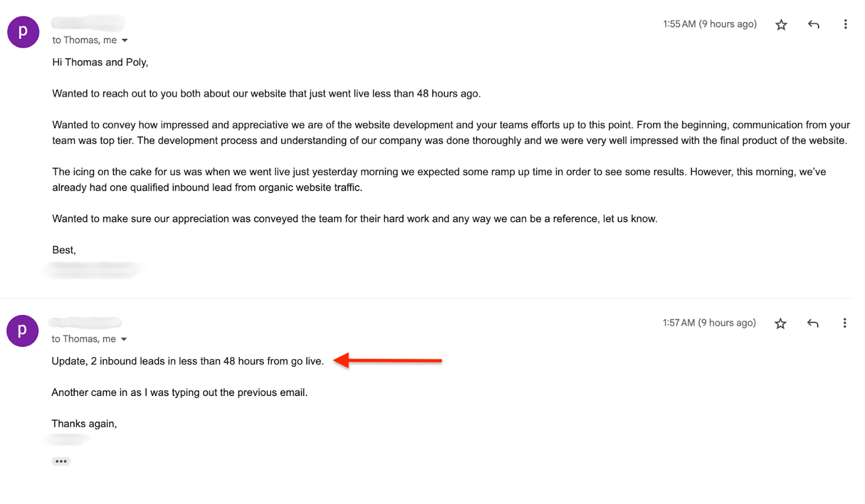Reply to the 1:57 AM message

point(813,323)
